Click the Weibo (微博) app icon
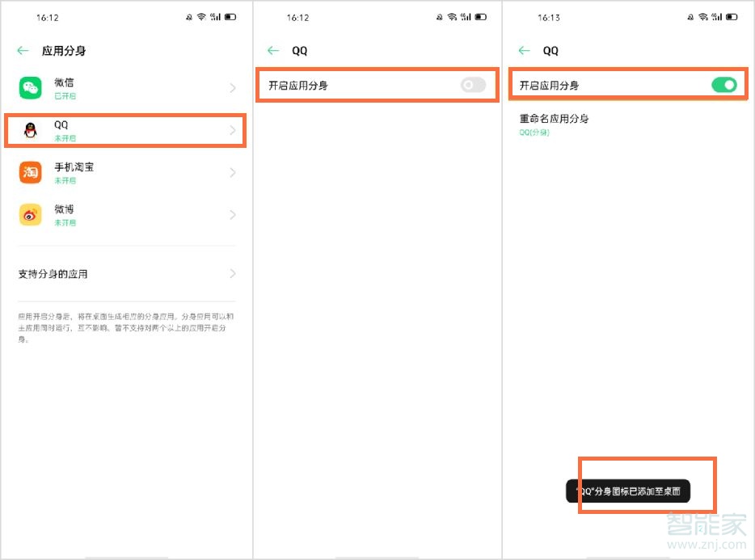Image resolution: width=755 pixels, height=560 pixels. [30, 215]
